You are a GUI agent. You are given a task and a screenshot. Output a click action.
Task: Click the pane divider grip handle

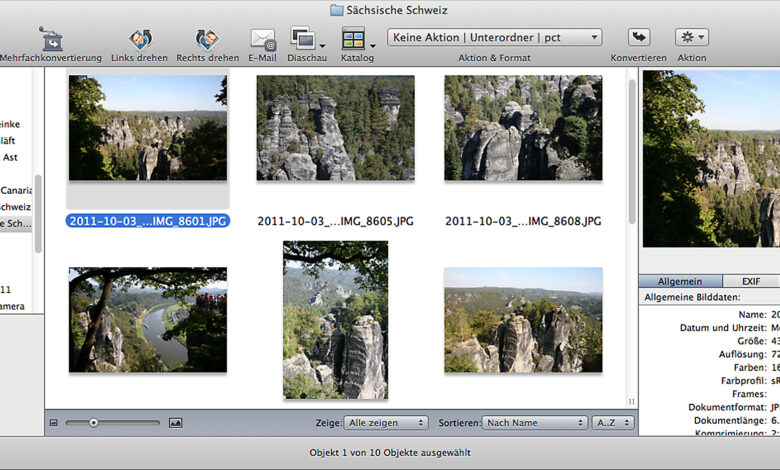[x=631, y=401]
